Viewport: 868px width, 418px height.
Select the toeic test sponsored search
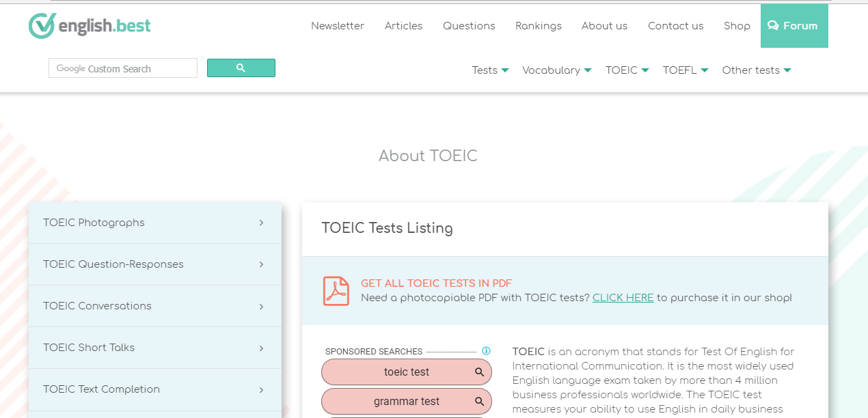tap(406, 372)
